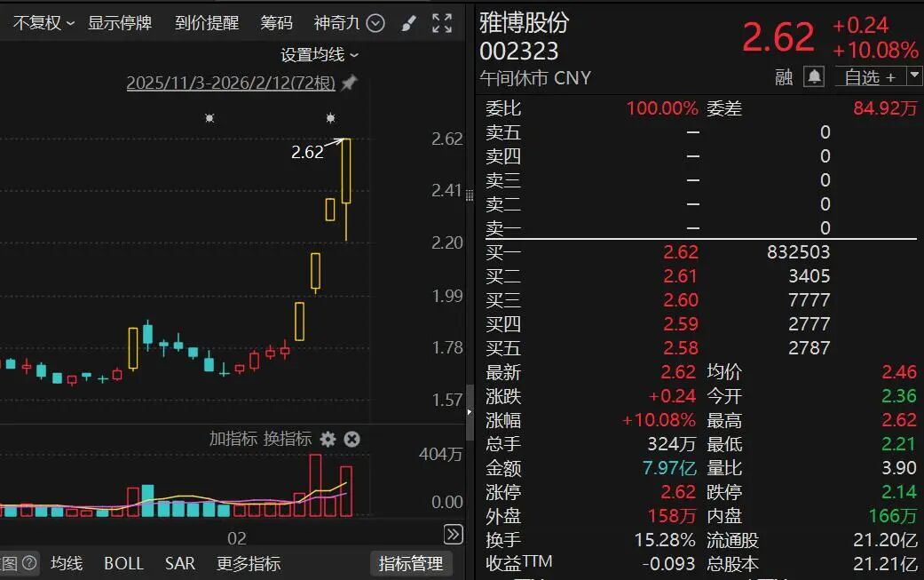This screenshot has height=580, width=924.
Task: Close the indicator panel with the X icon
Action: [x=351, y=439]
